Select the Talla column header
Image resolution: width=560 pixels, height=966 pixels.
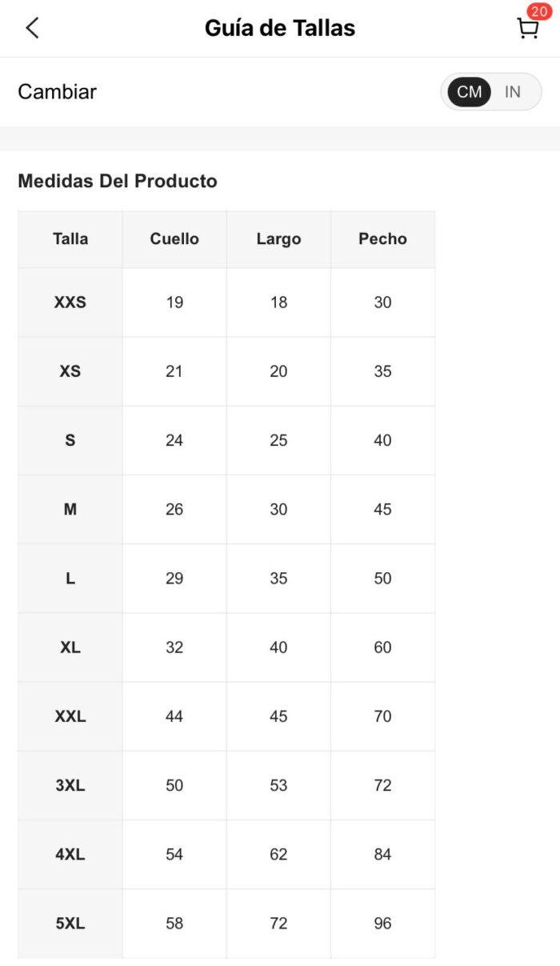point(70,238)
